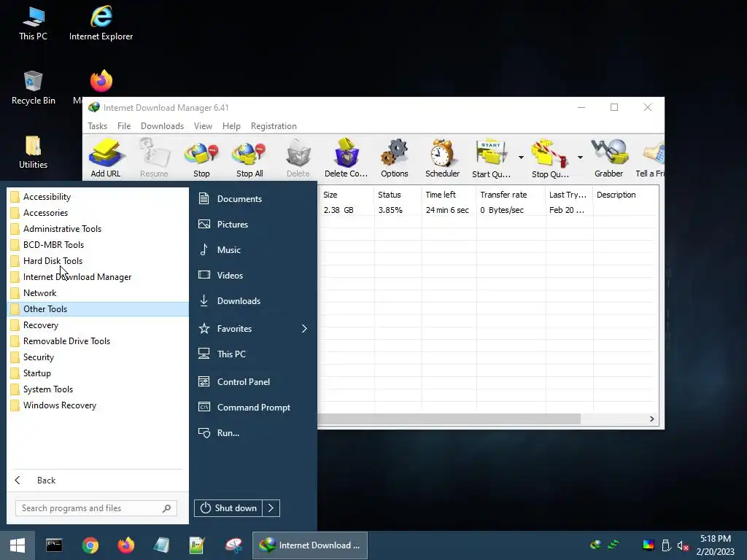Open the Windows Recovery folder

click(x=98, y=405)
